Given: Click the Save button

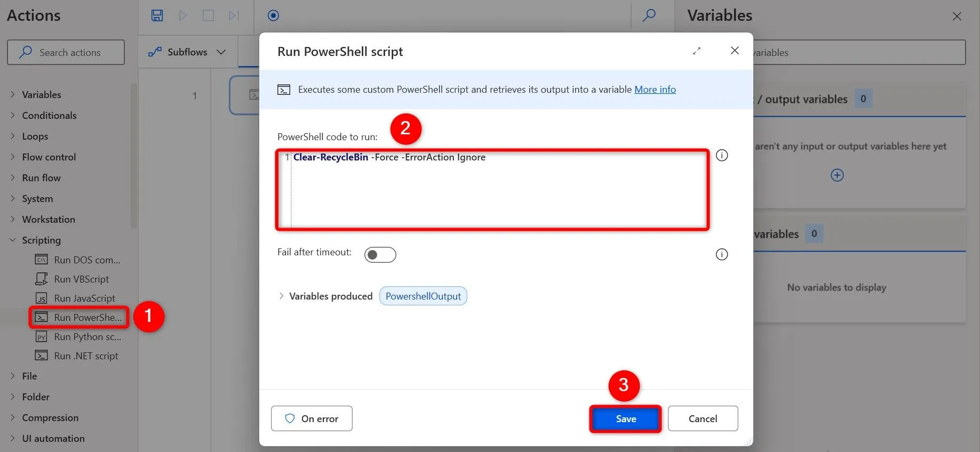Looking at the screenshot, I should tap(625, 419).
